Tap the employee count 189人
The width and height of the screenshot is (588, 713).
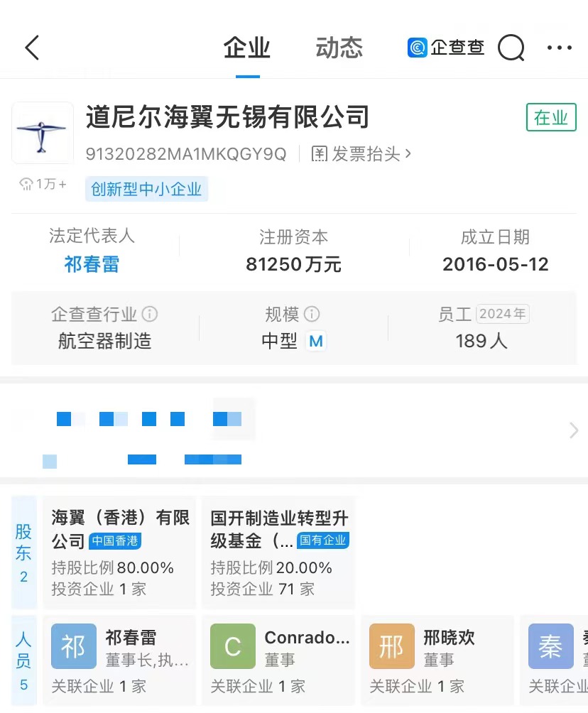point(481,341)
